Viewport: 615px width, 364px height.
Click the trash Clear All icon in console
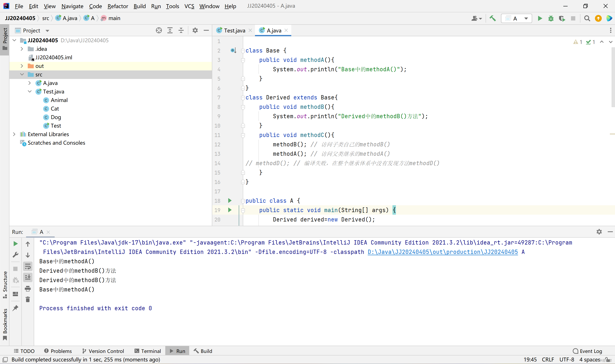(x=28, y=299)
